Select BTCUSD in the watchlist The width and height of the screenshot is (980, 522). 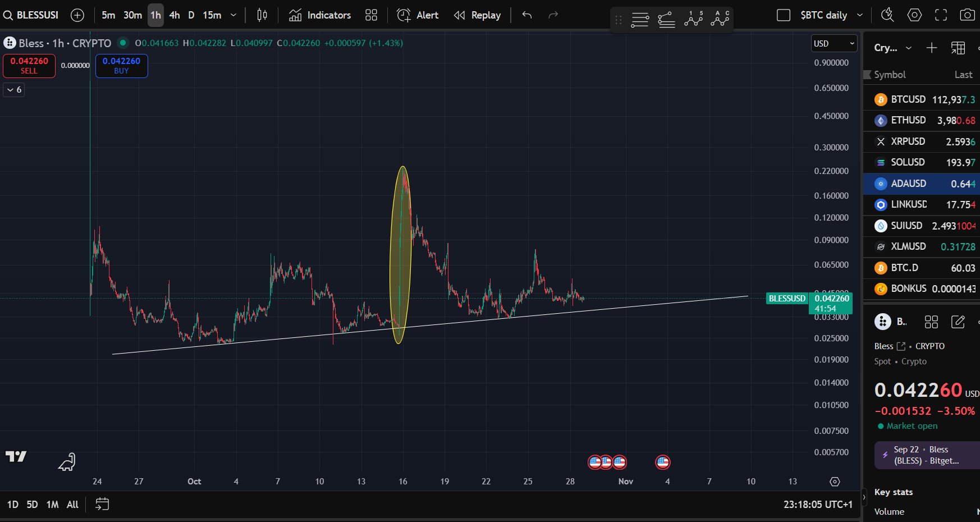pos(922,99)
